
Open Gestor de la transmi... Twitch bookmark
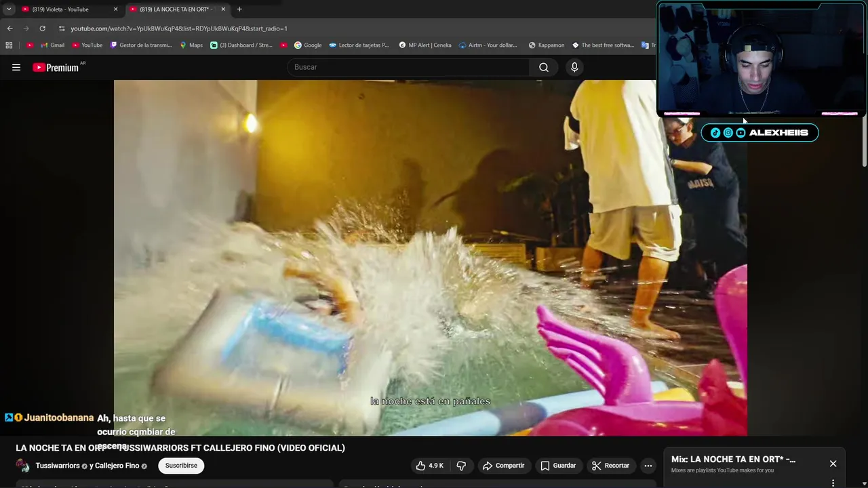[141, 45]
